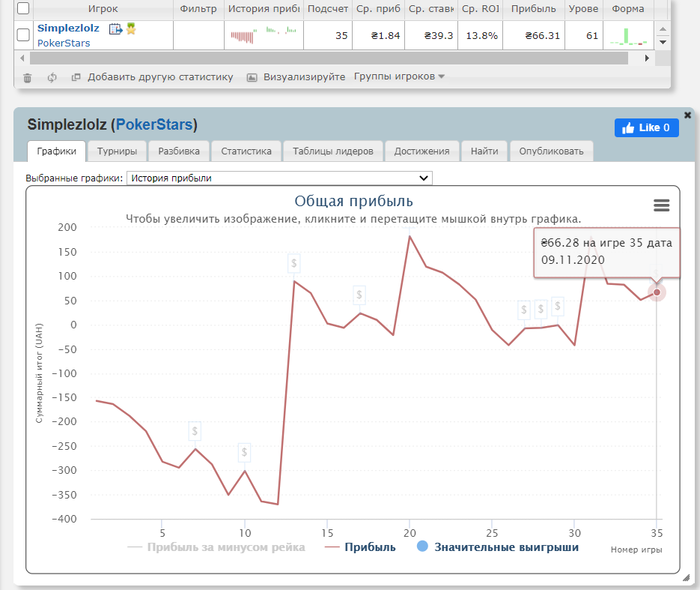Click the gold award badge icon
The height and width of the screenshot is (590, 700).
(x=131, y=29)
